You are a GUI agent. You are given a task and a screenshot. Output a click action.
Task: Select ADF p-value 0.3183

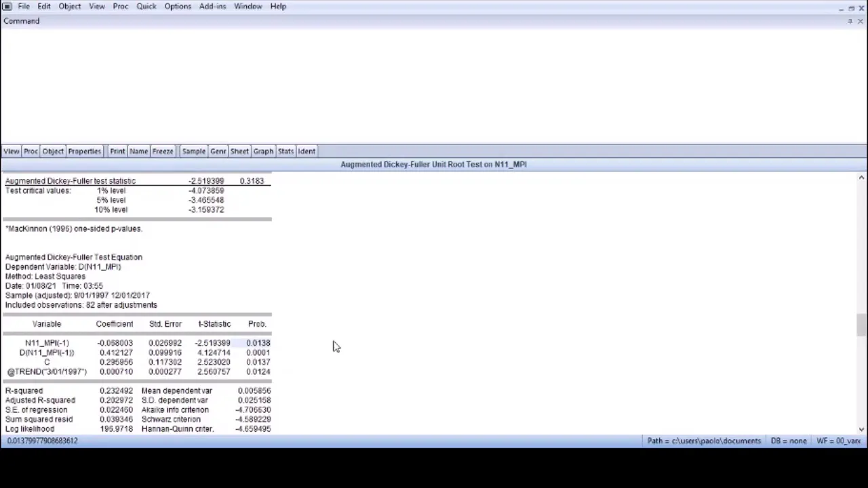coord(252,181)
